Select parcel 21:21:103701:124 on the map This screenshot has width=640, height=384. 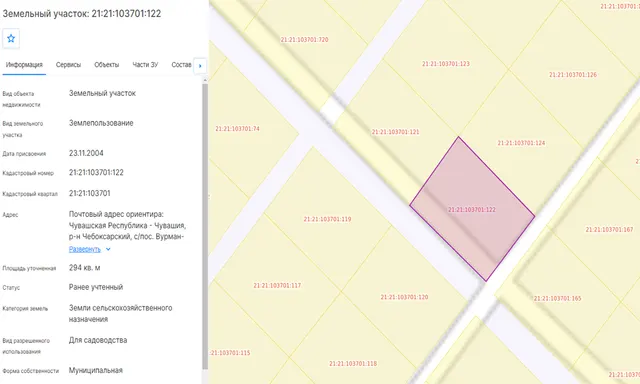(521, 143)
